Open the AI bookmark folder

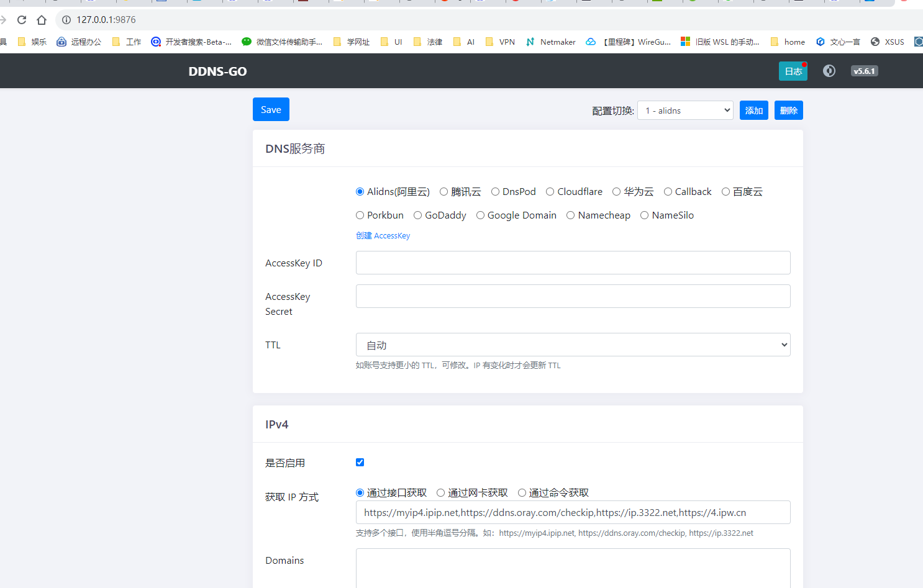pos(464,42)
